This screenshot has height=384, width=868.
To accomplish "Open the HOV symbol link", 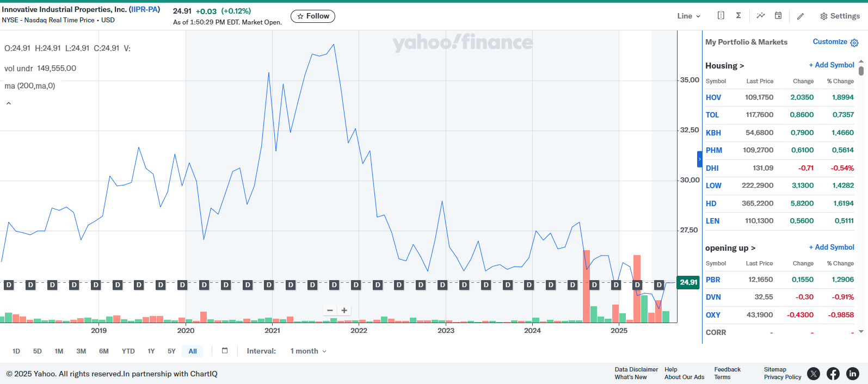I will [713, 97].
